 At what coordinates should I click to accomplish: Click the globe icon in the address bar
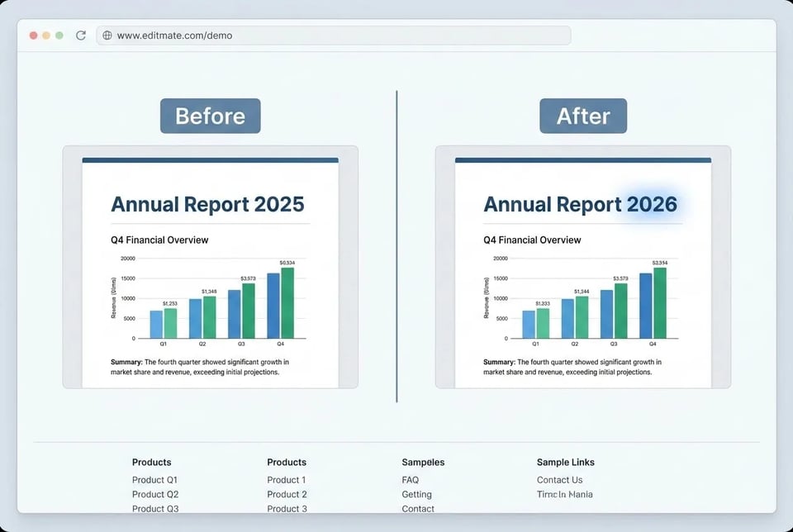(107, 36)
